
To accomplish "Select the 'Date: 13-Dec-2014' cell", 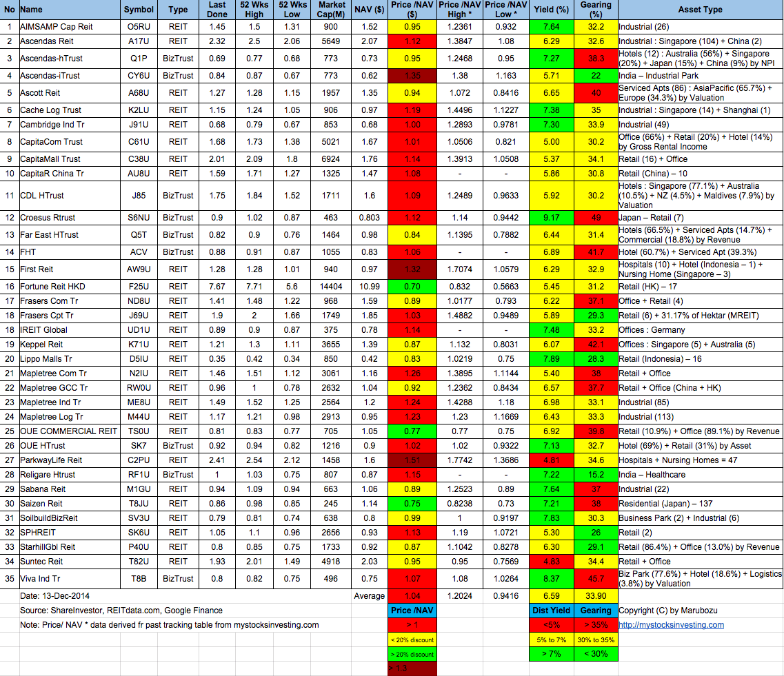I will tap(55, 596).
